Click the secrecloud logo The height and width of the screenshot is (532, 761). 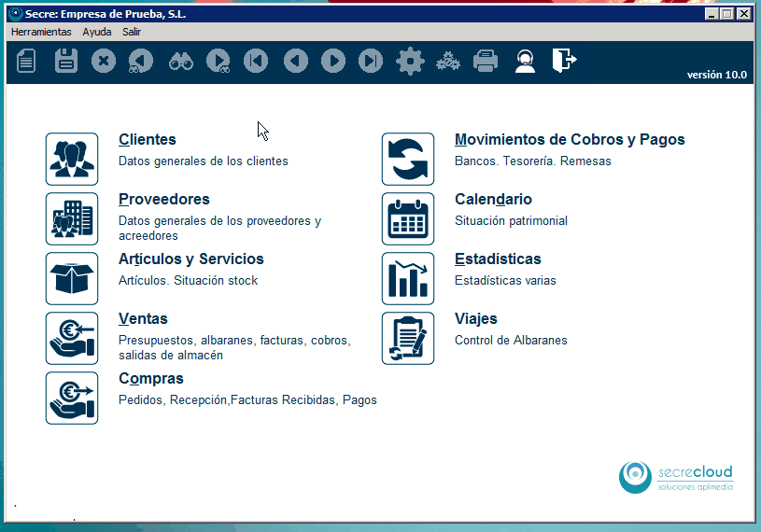[676, 476]
